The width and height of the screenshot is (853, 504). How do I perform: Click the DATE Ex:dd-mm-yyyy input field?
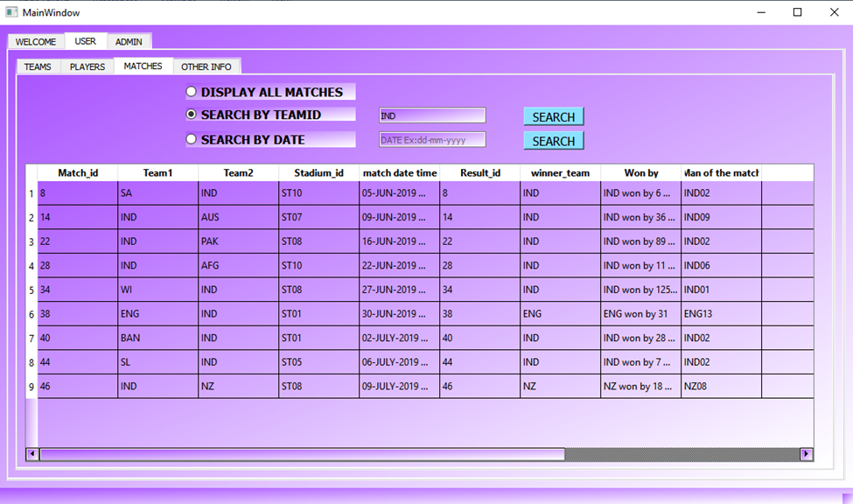[x=431, y=139]
